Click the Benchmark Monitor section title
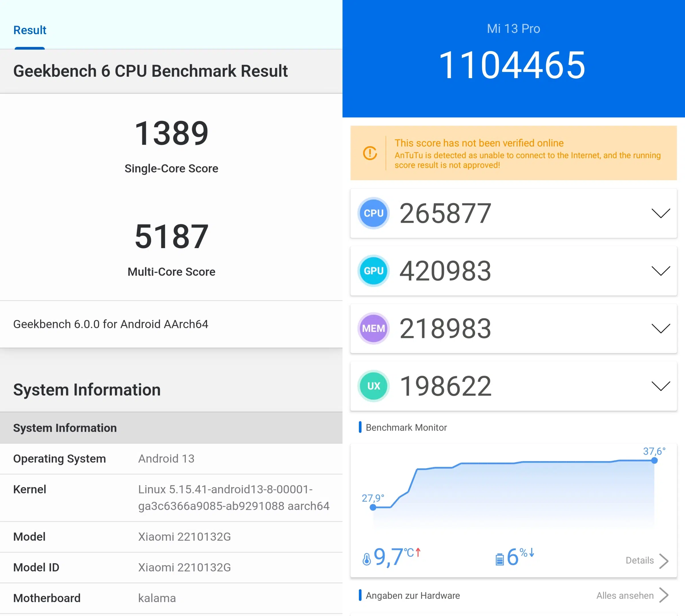 click(406, 427)
